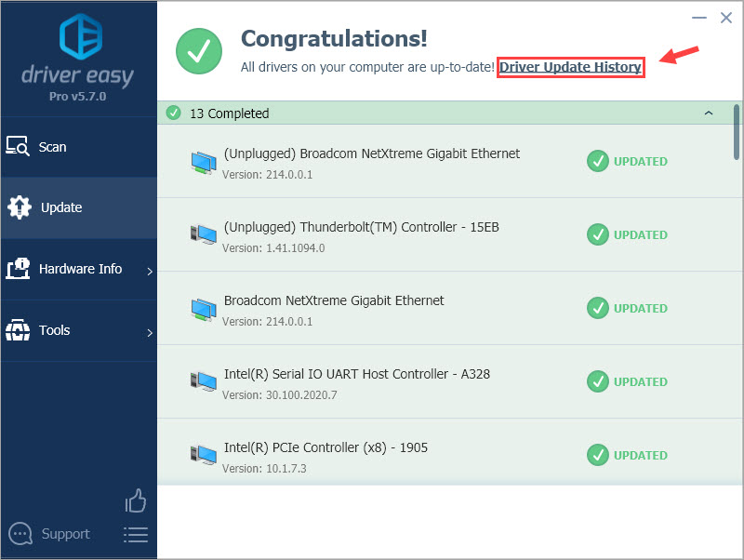Close the Driver Easy window
Image resolution: width=744 pixels, height=560 pixels.
click(x=726, y=18)
